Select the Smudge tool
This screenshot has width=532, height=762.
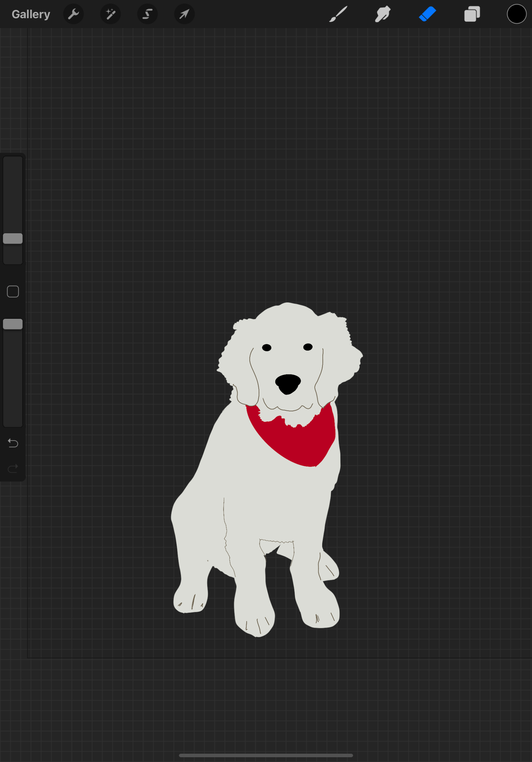383,14
